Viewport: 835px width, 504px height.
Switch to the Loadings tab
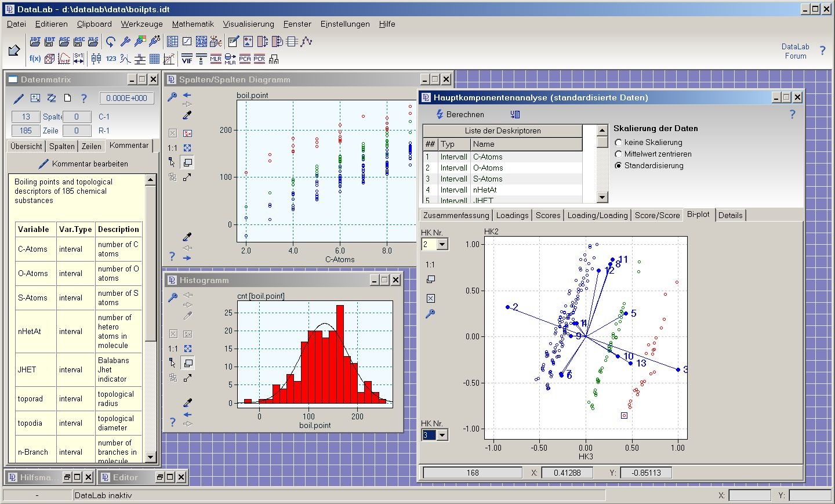point(512,215)
